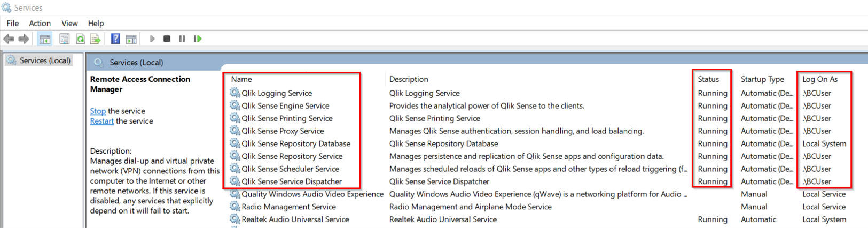Sort by the Name column header

click(x=241, y=79)
